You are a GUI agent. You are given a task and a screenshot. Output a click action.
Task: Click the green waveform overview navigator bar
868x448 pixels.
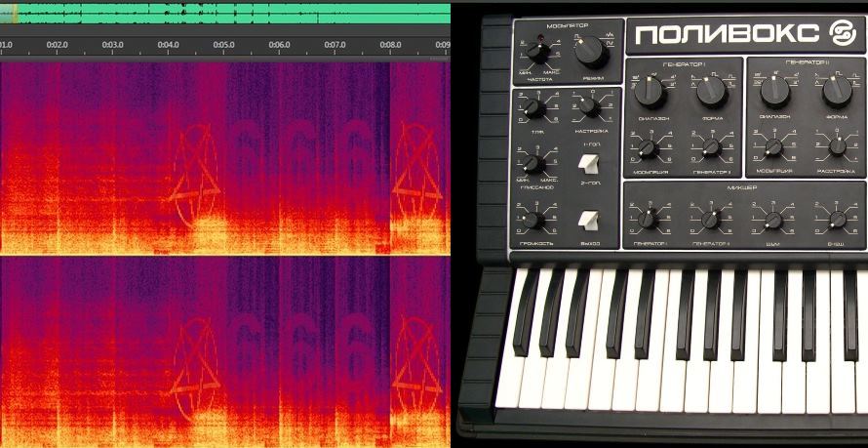tap(225, 14)
